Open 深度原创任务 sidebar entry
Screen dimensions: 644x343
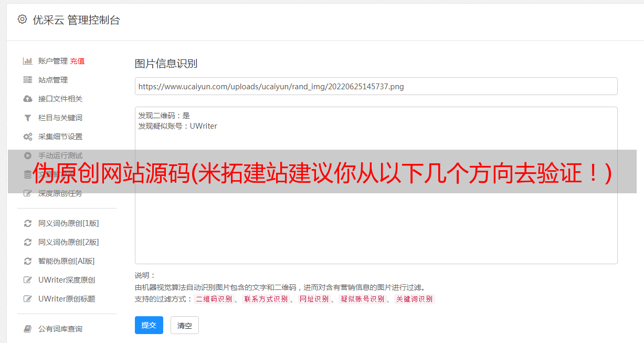coord(60,193)
